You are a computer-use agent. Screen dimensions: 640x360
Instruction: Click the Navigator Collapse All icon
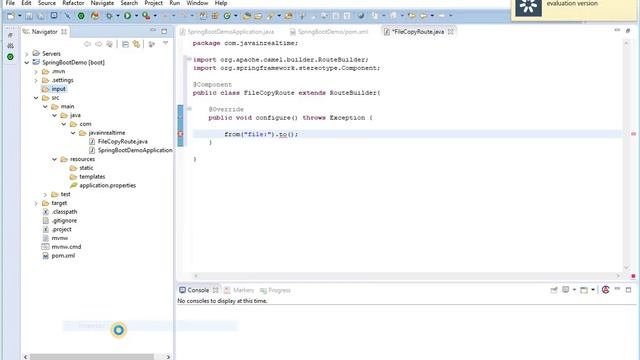tap(125, 44)
